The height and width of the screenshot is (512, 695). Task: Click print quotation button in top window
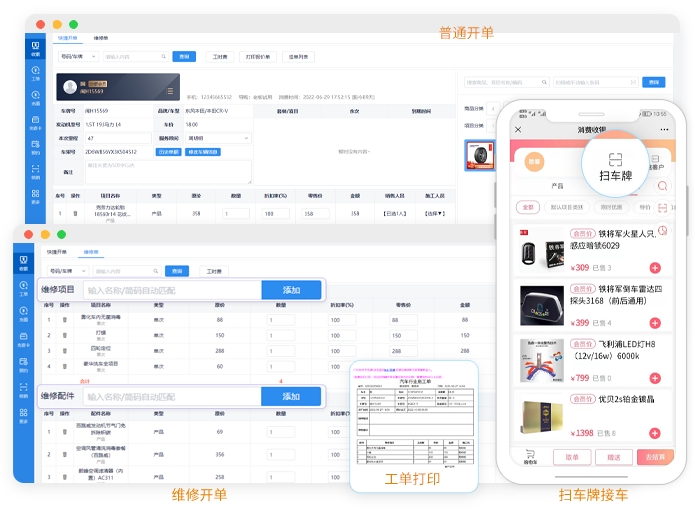point(258,57)
